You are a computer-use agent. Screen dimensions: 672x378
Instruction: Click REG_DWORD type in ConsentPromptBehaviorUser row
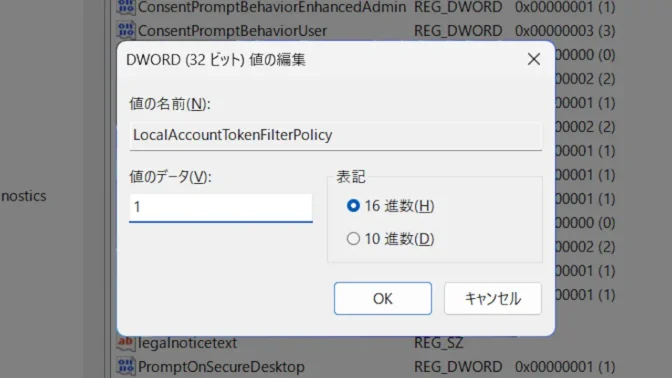tap(458, 31)
